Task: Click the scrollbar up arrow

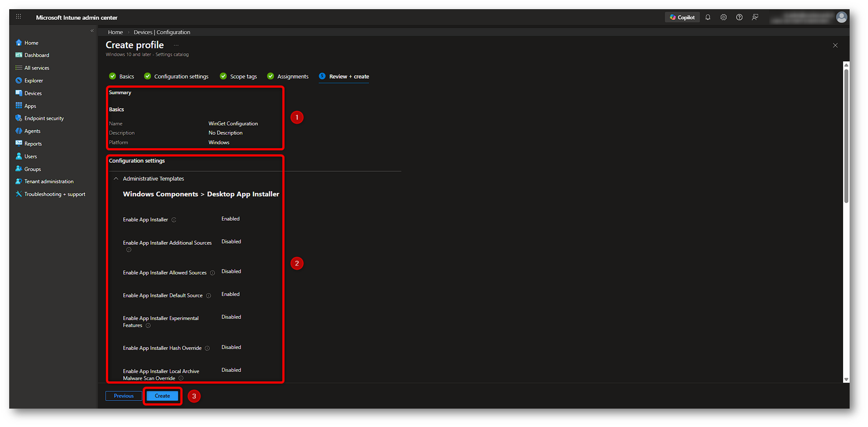Action: tap(846, 65)
